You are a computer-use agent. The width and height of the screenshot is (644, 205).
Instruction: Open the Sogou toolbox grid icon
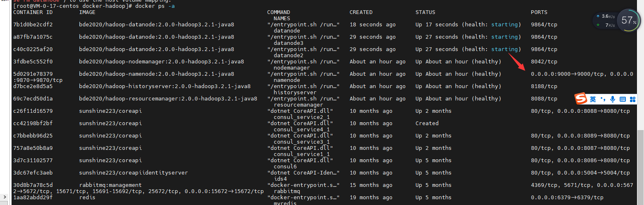tap(632, 99)
